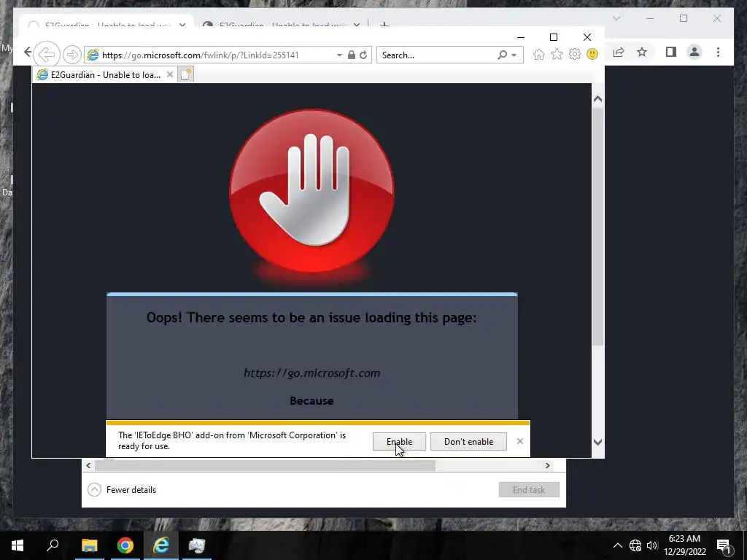The image size is (747, 560).
Task: Click page scrollbar down arrow
Action: (x=598, y=442)
